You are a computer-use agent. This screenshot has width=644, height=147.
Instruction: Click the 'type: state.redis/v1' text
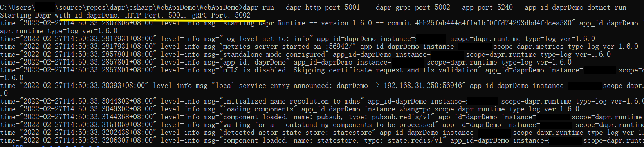point(403,140)
